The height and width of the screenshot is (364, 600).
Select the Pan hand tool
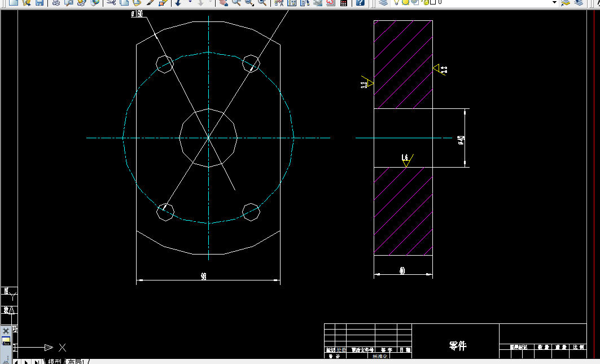tap(223, 2)
